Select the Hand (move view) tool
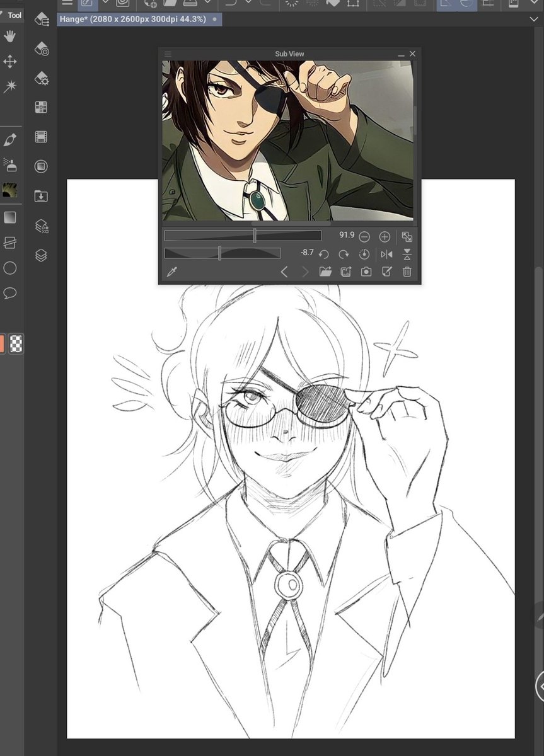 click(x=10, y=37)
